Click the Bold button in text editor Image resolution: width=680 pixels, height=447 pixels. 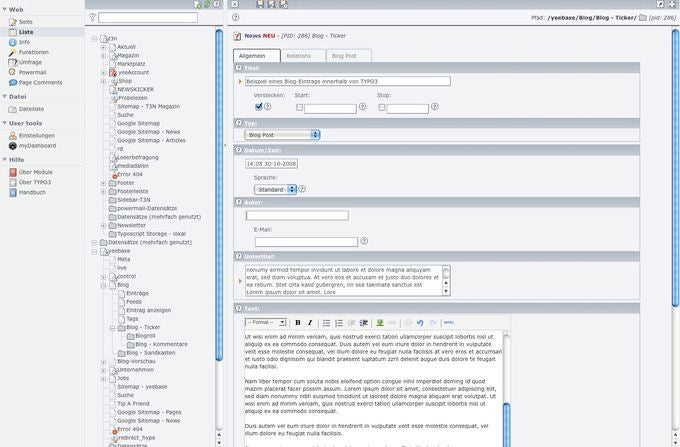[x=298, y=323]
